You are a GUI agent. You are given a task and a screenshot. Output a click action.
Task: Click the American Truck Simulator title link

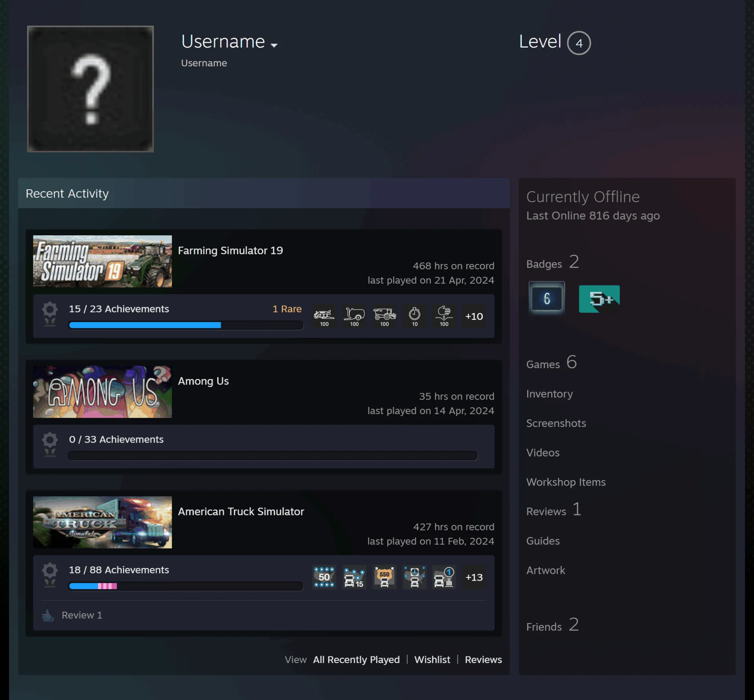point(241,511)
